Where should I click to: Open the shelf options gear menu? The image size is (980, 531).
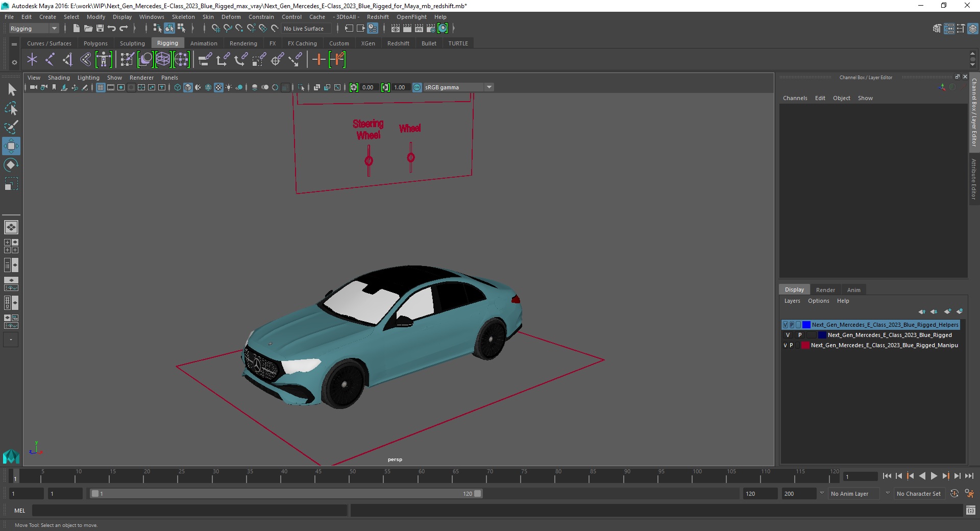coord(14,62)
